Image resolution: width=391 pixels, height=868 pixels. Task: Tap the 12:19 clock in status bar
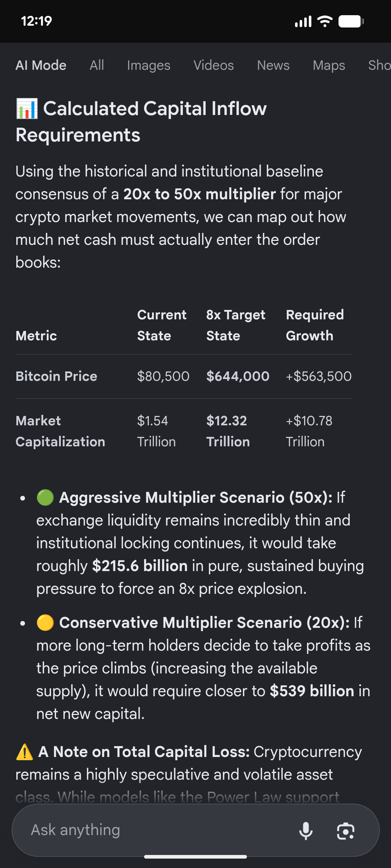[37, 21]
